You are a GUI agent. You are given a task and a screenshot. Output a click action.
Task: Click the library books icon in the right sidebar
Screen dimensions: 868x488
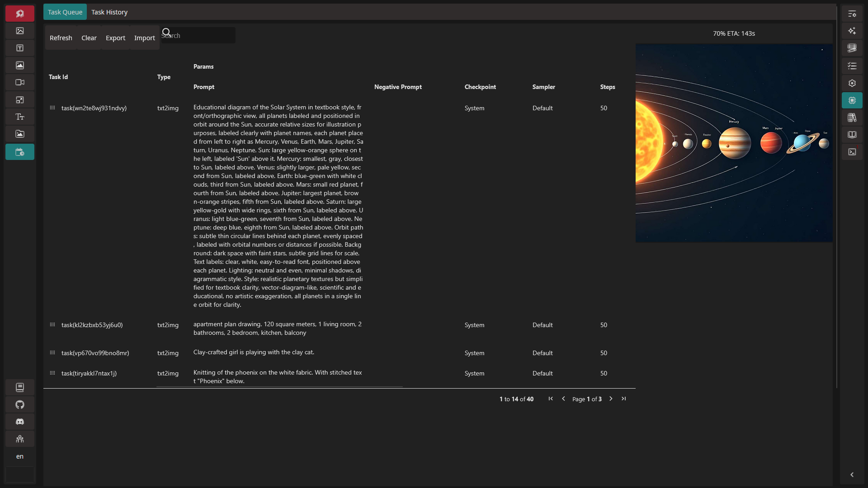852,117
